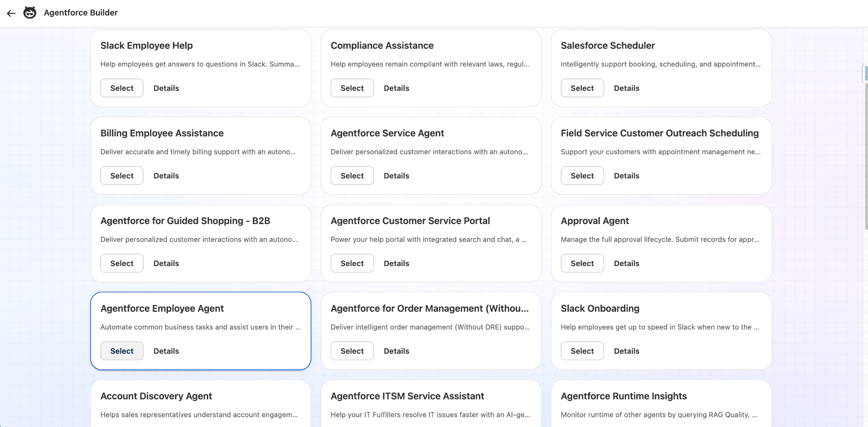Open Details for Order Management agent

pos(396,351)
